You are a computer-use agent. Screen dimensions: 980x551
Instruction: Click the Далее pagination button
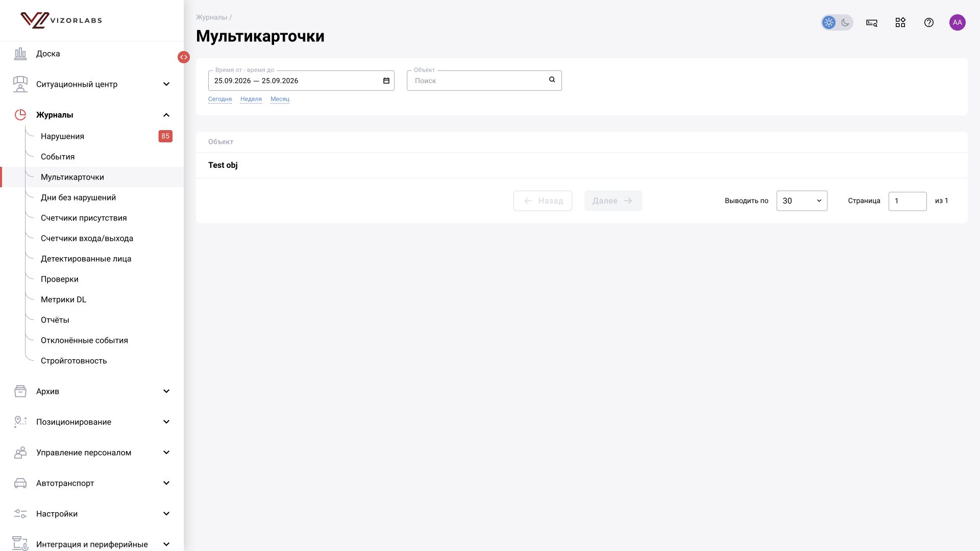(x=613, y=201)
